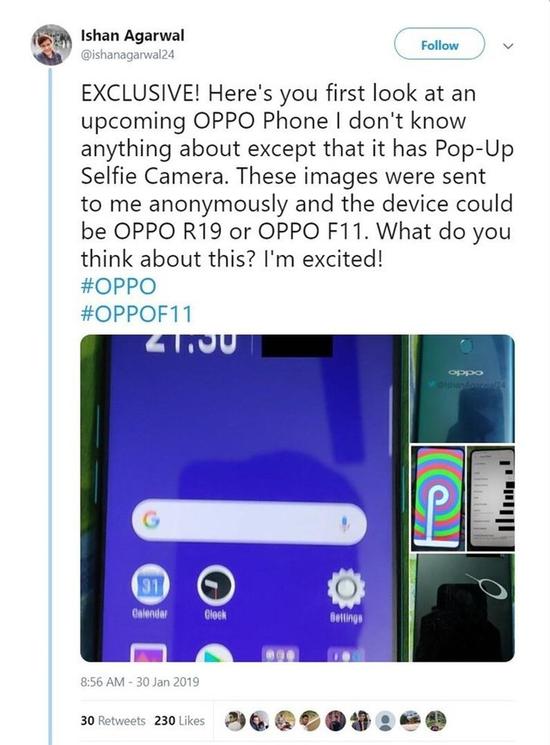Open the redacted phone settings photo
The width and height of the screenshot is (550, 745).
(x=491, y=498)
